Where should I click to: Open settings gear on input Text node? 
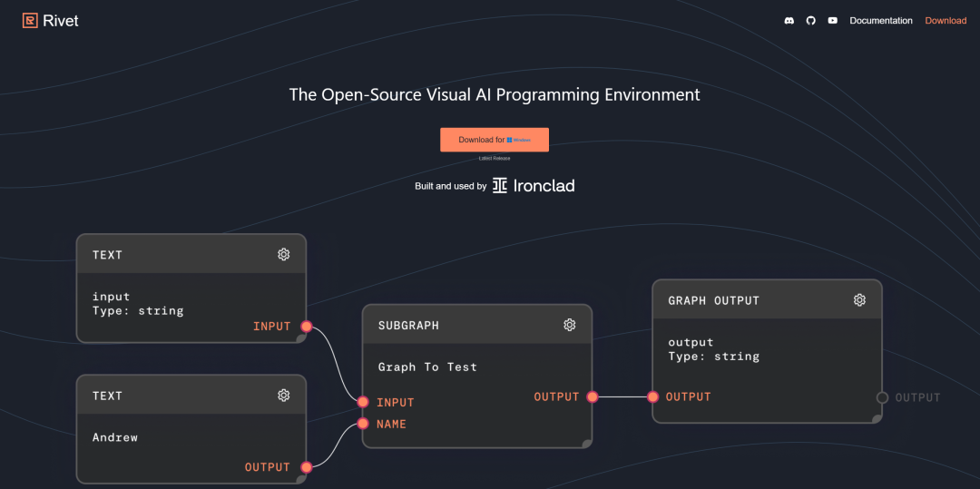point(284,254)
